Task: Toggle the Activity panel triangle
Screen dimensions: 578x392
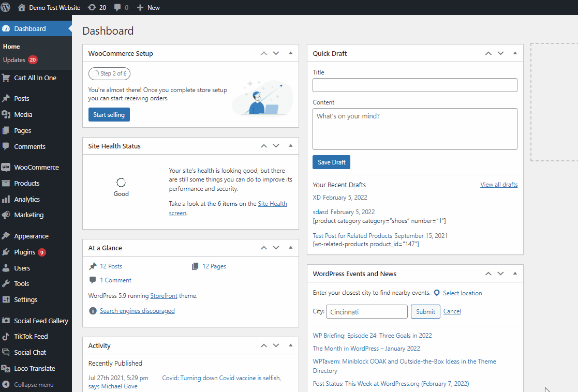Action: [x=290, y=345]
